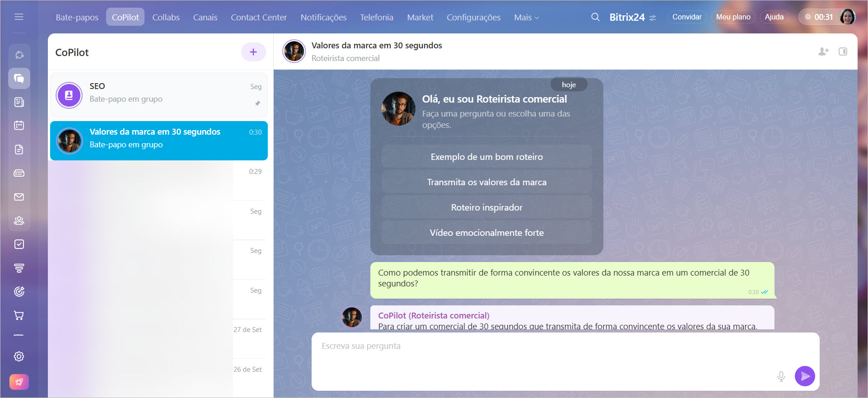Viewport: 868px width, 398px height.
Task: Open the mail envelope icon in sidebar
Action: pos(19,197)
